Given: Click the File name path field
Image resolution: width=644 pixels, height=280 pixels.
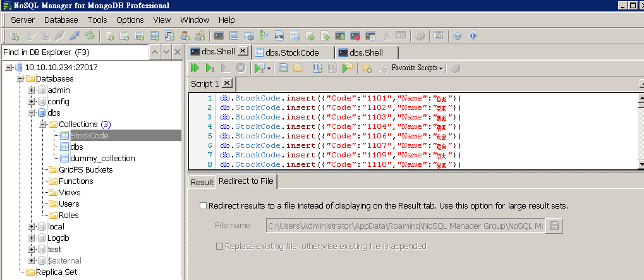Looking at the screenshot, I should pos(405,226).
